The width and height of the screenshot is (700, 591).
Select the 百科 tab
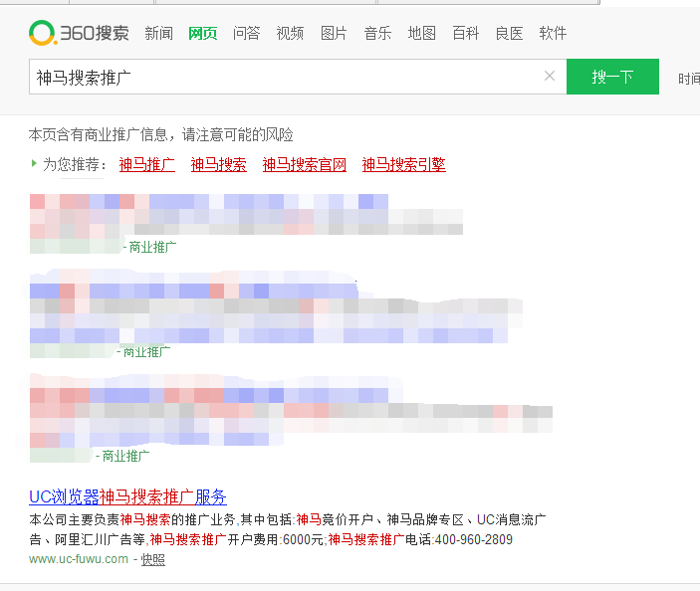click(x=465, y=34)
